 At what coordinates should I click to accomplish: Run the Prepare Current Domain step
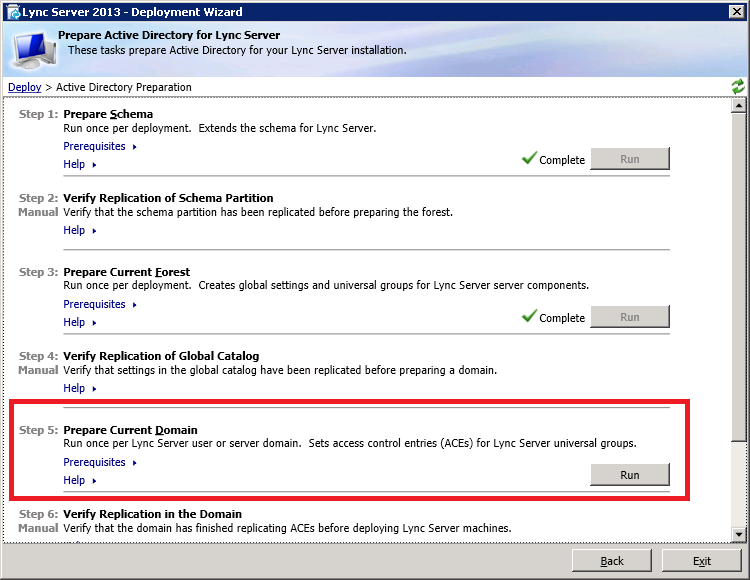click(630, 475)
